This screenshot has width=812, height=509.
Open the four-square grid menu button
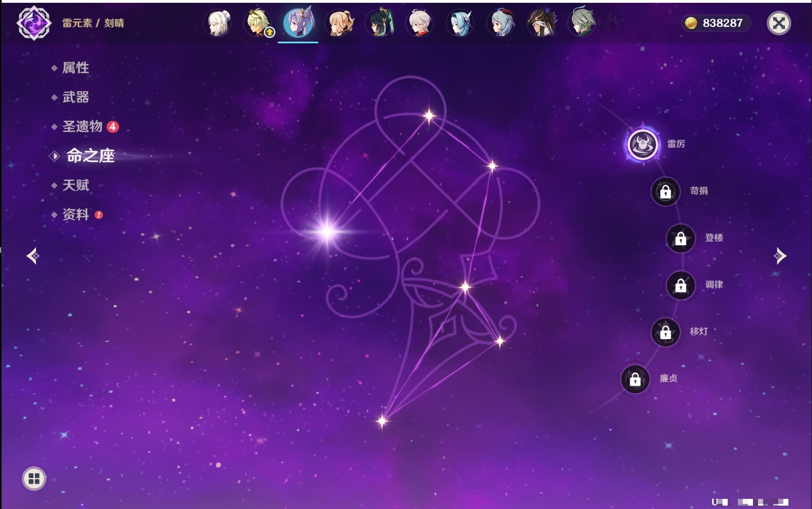click(x=34, y=479)
